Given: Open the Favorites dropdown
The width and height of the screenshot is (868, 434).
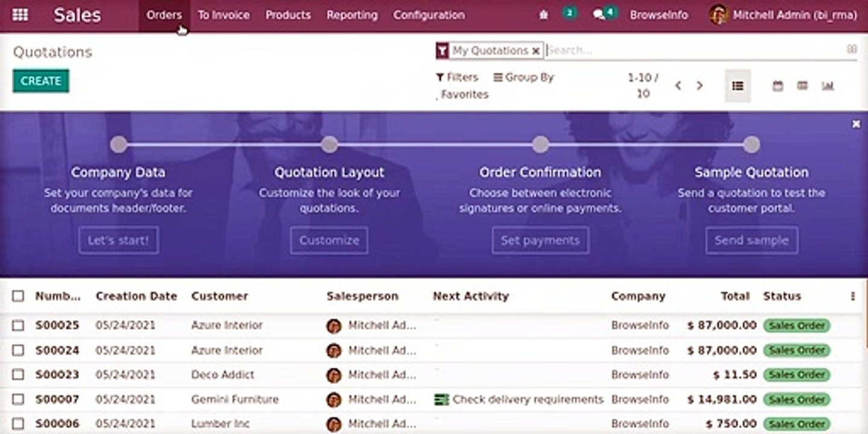Looking at the screenshot, I should click(462, 95).
